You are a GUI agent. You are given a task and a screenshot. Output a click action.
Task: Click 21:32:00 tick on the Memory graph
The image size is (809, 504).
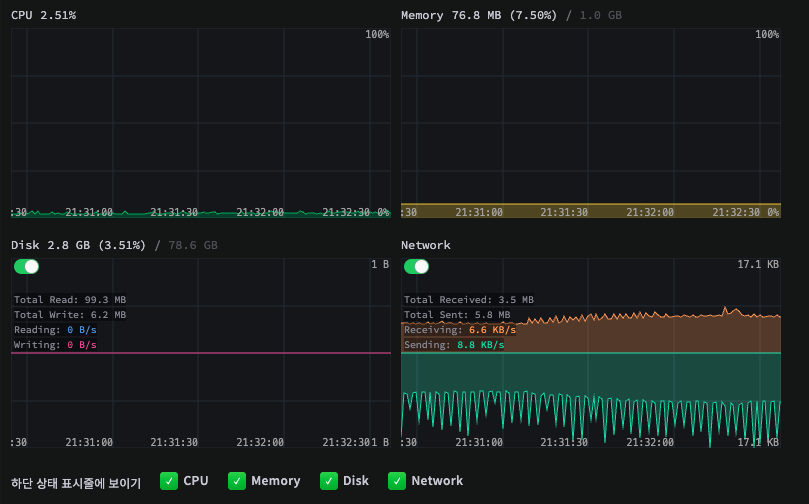650,213
